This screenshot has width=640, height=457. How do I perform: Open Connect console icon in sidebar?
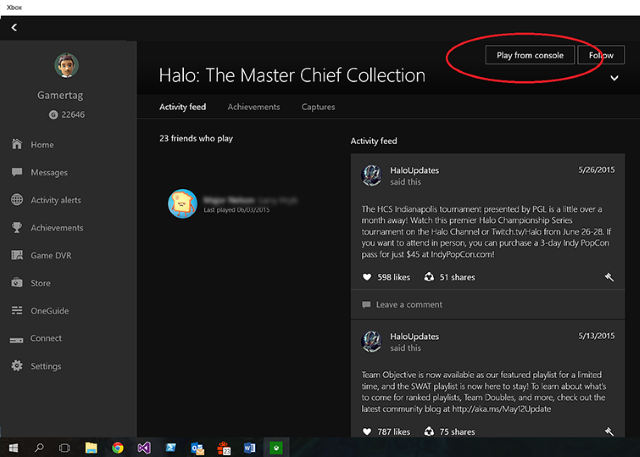coord(17,339)
